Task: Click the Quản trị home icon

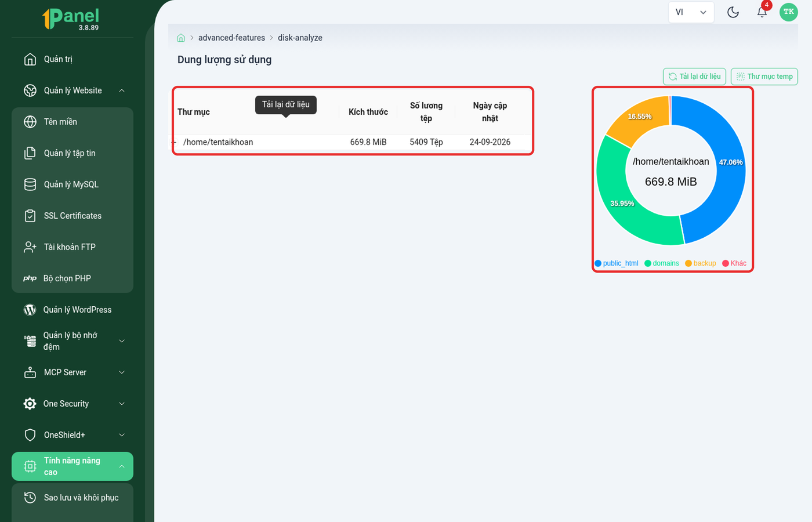Action: click(x=30, y=59)
